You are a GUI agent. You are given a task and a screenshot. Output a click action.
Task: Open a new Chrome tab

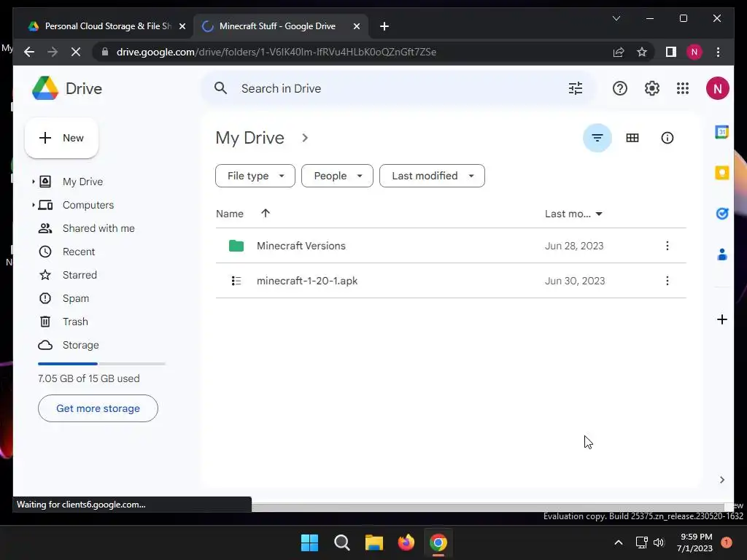coord(384,26)
